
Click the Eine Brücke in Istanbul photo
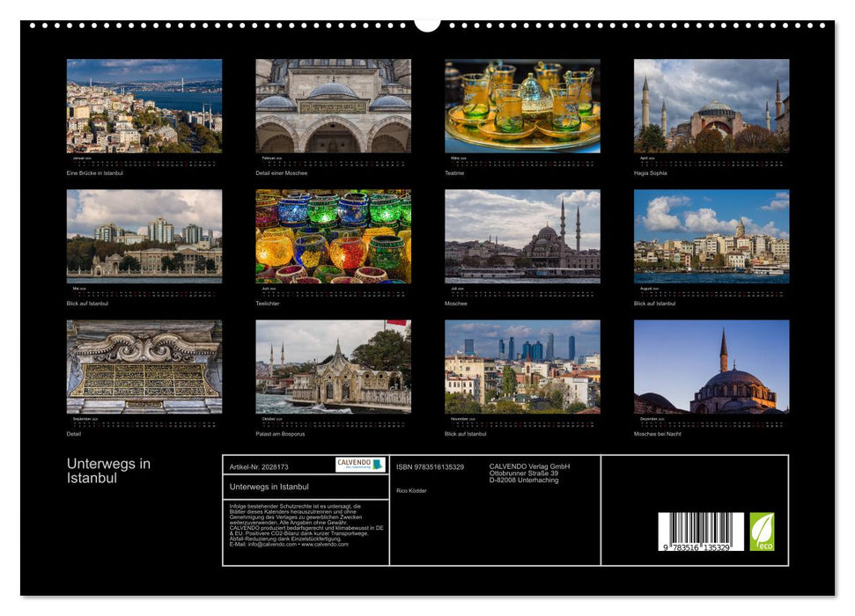pos(144,108)
